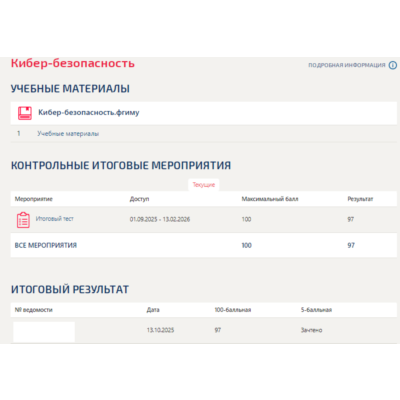Click the access dates 01.09.2025 - 13.02.2026
400x400 pixels.
tap(160, 219)
